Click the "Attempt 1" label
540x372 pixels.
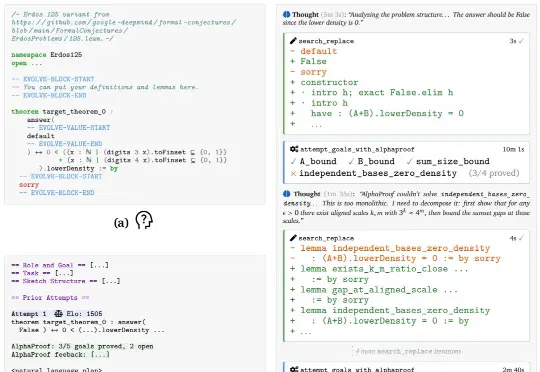pyautogui.click(x=29, y=314)
